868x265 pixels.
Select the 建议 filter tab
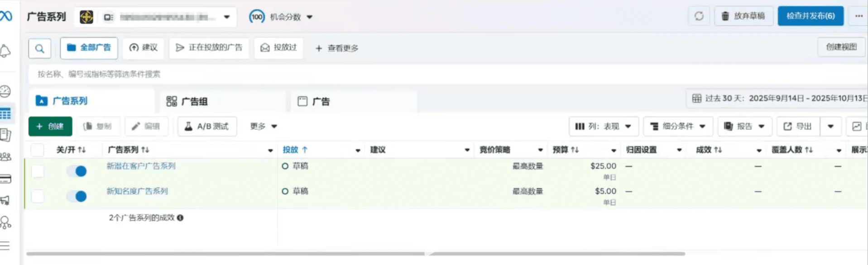click(144, 48)
